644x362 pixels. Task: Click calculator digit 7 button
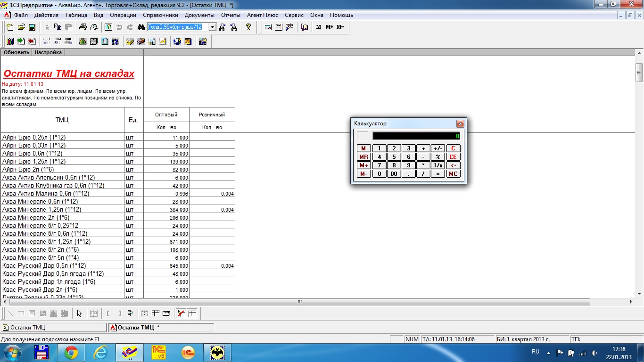tap(379, 165)
